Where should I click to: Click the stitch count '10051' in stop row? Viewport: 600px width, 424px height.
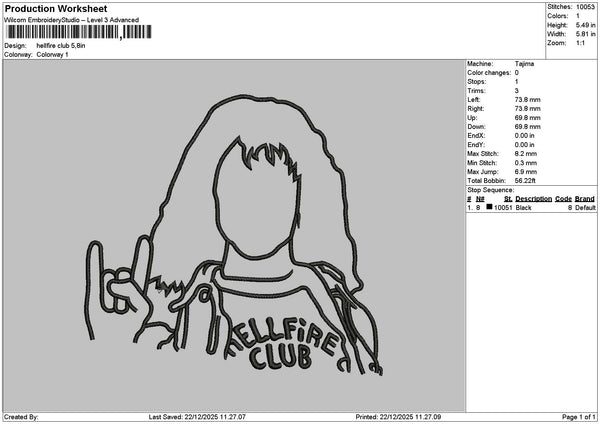pyautogui.click(x=503, y=208)
